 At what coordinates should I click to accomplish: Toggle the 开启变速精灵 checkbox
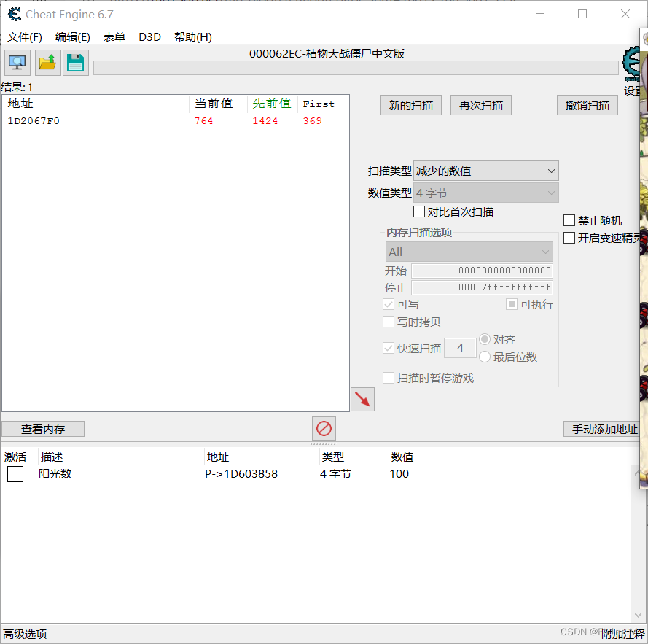(x=569, y=238)
